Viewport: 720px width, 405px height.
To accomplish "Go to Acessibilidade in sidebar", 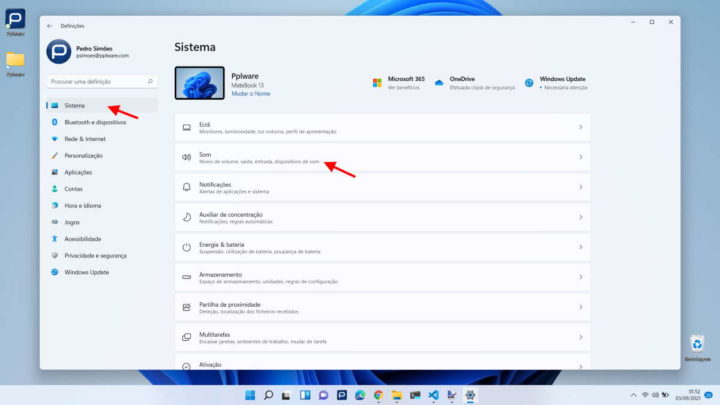I will click(82, 239).
